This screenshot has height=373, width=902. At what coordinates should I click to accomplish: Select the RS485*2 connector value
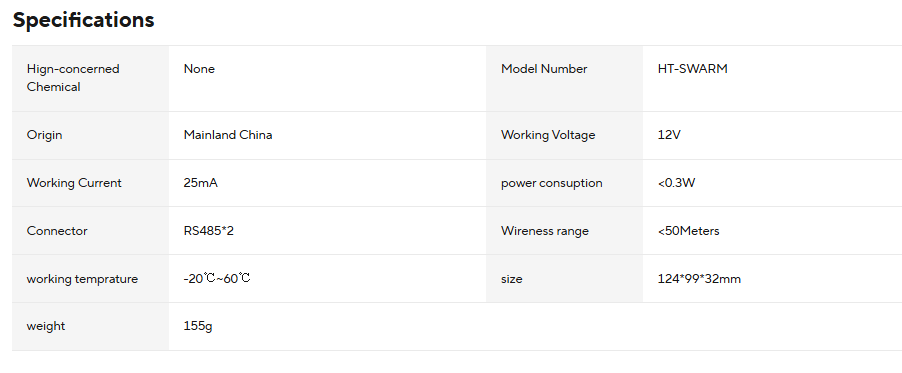tap(209, 231)
